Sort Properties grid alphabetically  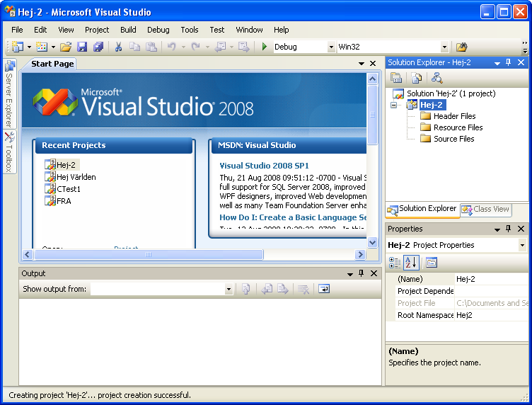click(411, 263)
